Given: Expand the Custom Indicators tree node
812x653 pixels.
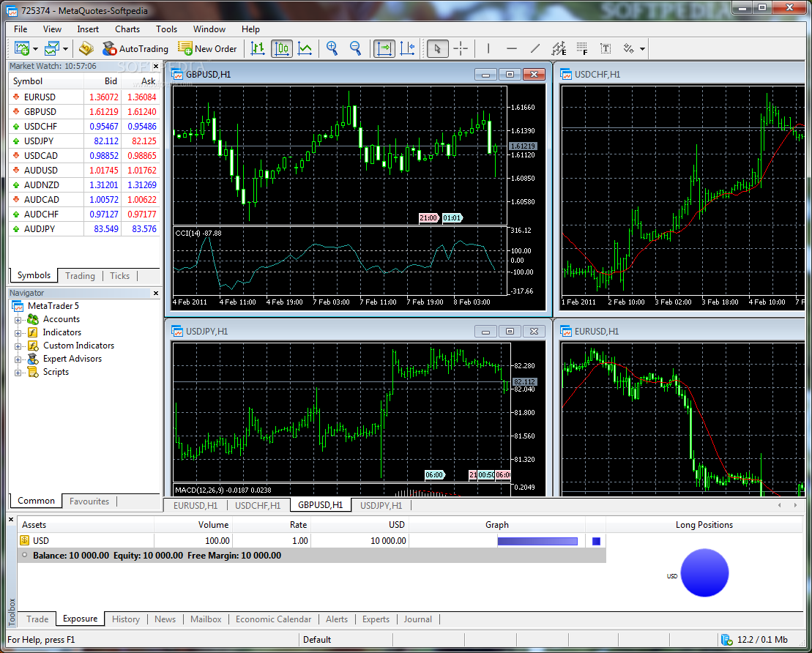Looking at the screenshot, I should click(18, 346).
